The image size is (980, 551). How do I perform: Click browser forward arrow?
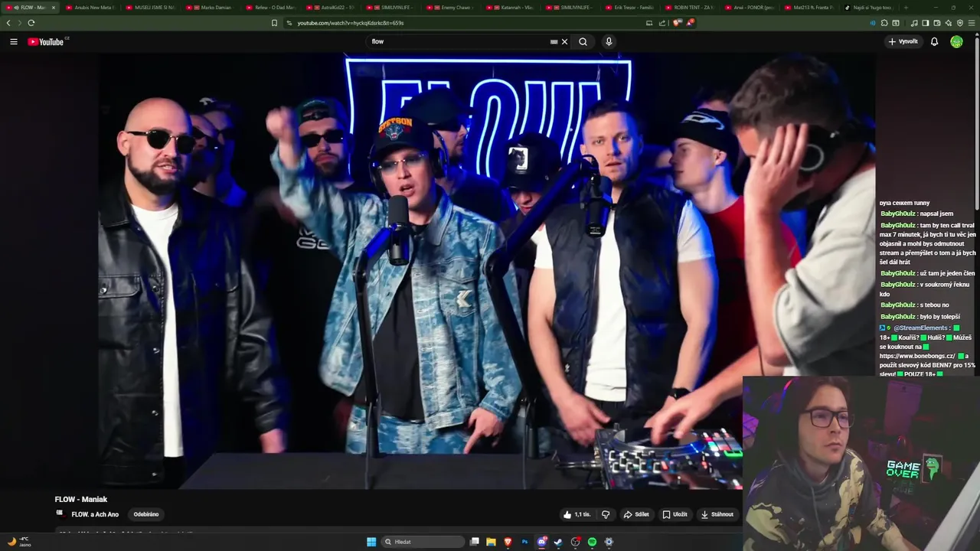coord(19,23)
